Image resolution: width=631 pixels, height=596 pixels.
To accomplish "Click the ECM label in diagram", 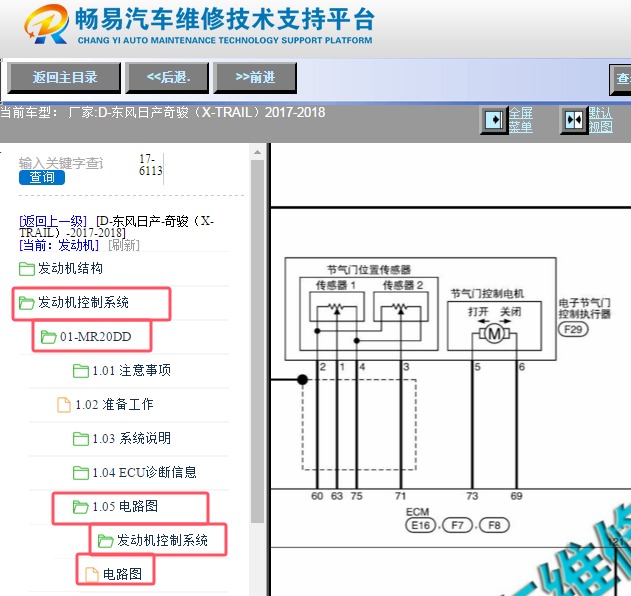I will click(x=417, y=511).
